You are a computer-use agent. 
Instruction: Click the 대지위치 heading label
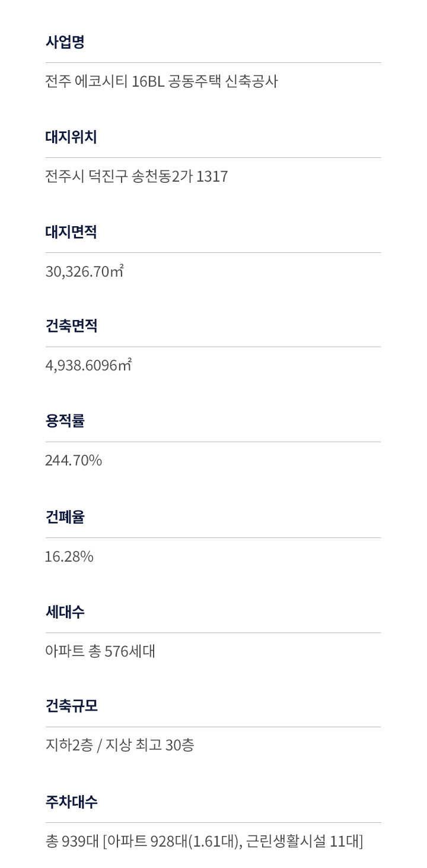click(71, 137)
